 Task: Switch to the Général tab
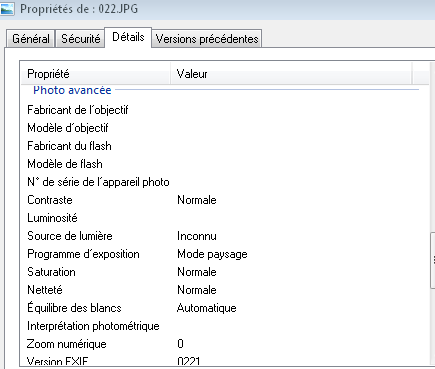pyautogui.click(x=31, y=39)
